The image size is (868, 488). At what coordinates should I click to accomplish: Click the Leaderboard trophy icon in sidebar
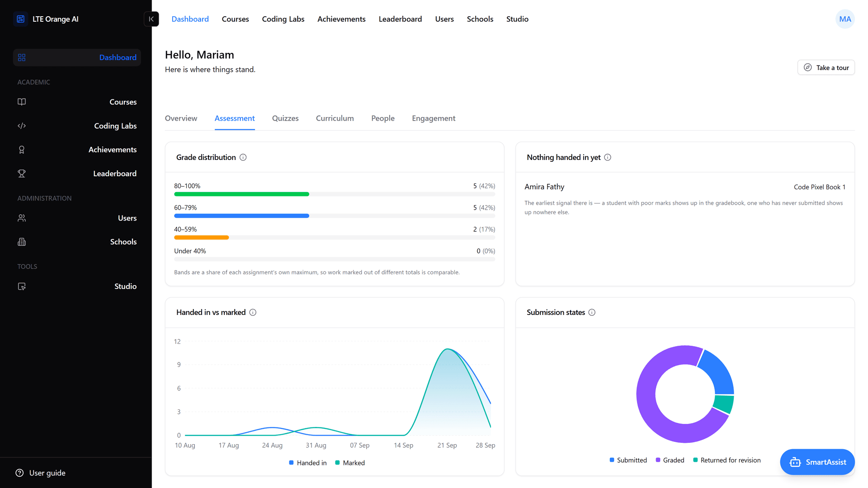22,174
